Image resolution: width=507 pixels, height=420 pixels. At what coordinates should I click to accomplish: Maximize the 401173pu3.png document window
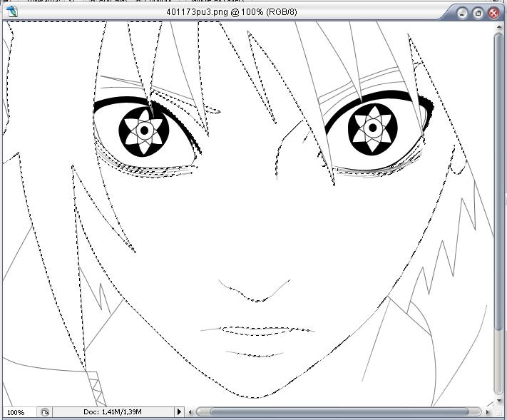(478, 13)
